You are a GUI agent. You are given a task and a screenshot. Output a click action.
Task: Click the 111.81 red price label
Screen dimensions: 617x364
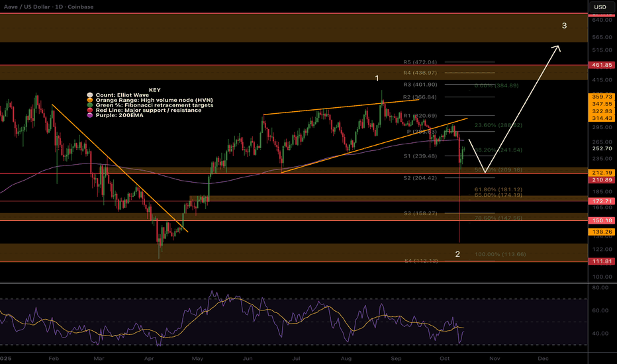[601, 262]
